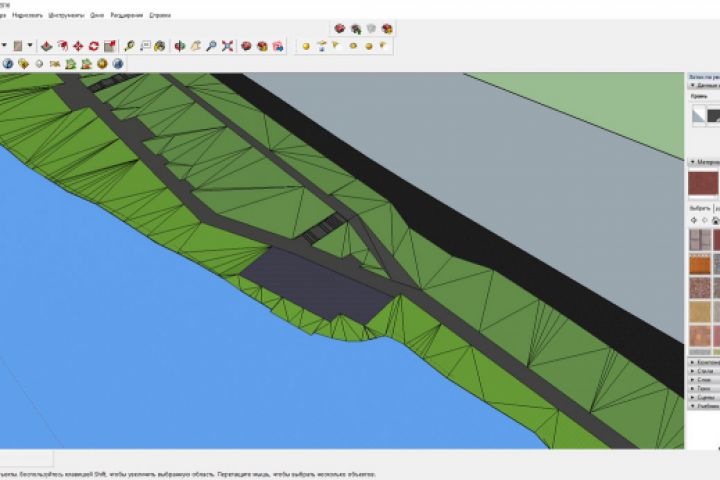
Task: Click the blue info circle icon
Action: (8, 64)
